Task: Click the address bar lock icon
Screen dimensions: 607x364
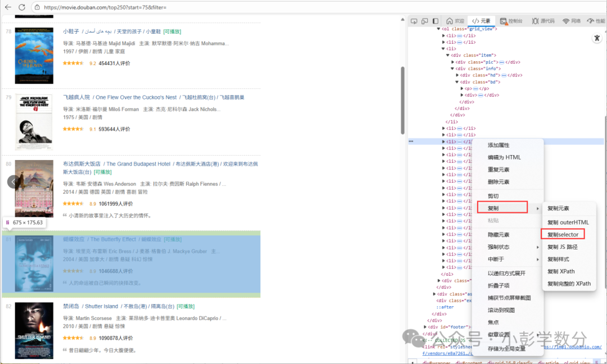Action: tap(37, 7)
